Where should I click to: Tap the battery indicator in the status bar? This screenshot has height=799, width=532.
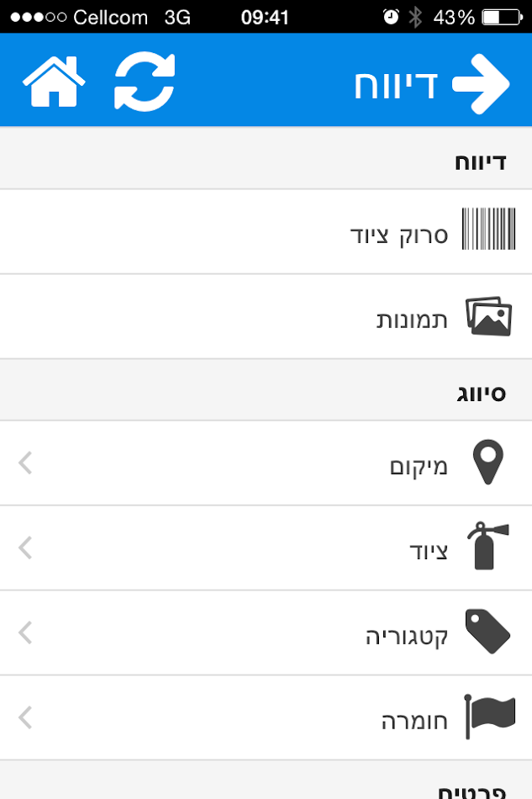pos(503,14)
